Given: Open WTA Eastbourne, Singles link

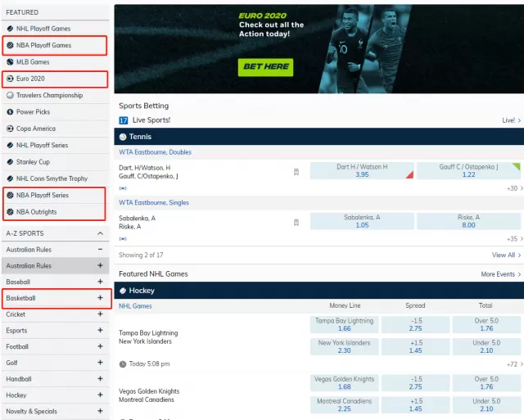Looking at the screenshot, I should [x=154, y=202].
